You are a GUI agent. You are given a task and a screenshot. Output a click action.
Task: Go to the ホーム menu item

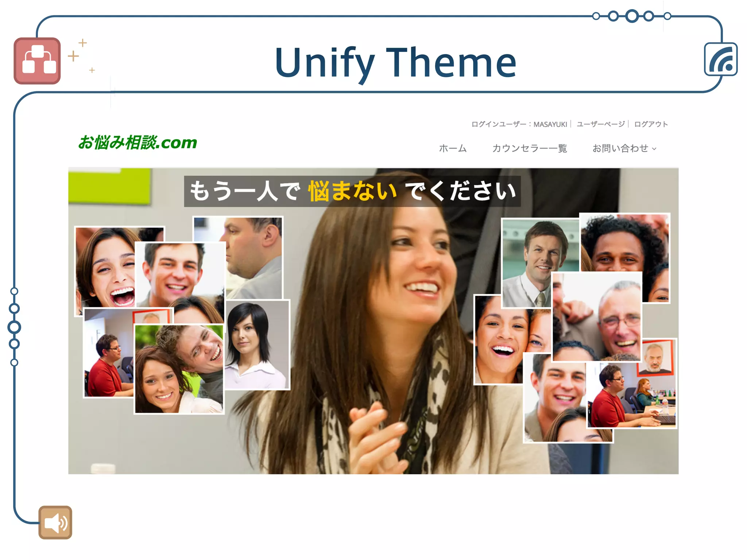[x=453, y=148]
